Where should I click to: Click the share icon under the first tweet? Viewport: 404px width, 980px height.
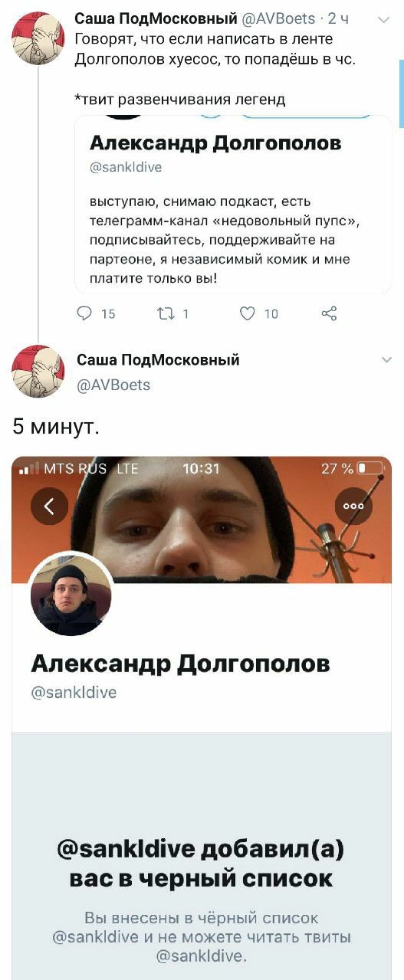329,313
